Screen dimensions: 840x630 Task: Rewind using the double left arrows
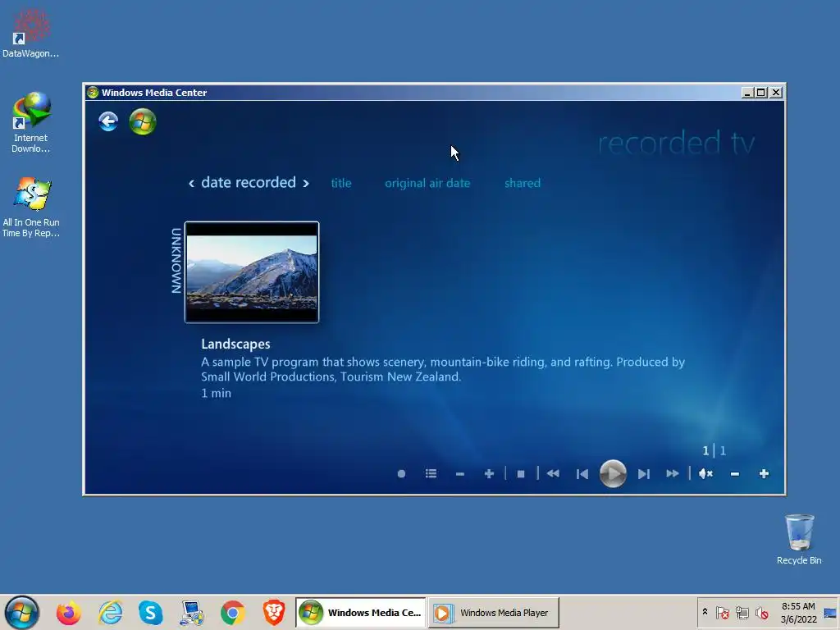tap(553, 473)
